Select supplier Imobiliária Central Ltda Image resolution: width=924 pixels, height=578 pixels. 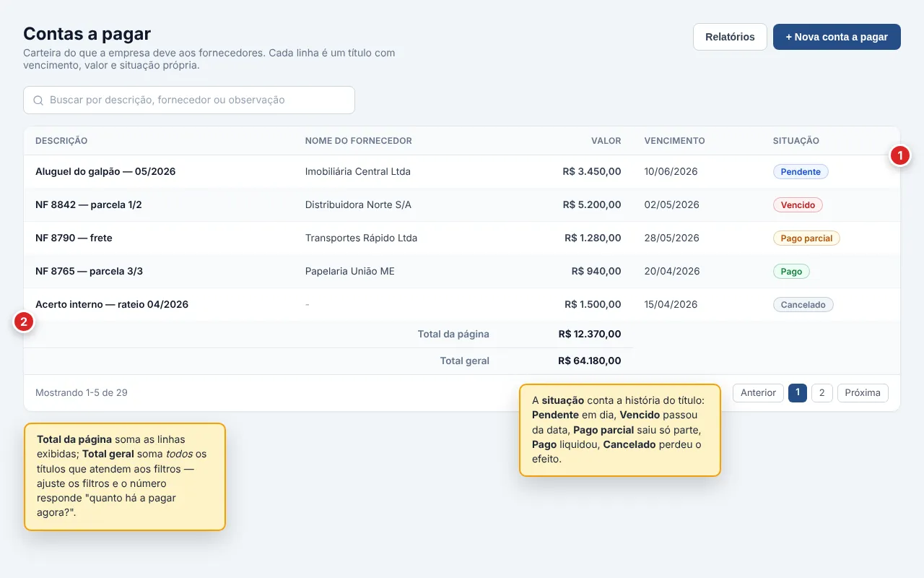point(358,172)
